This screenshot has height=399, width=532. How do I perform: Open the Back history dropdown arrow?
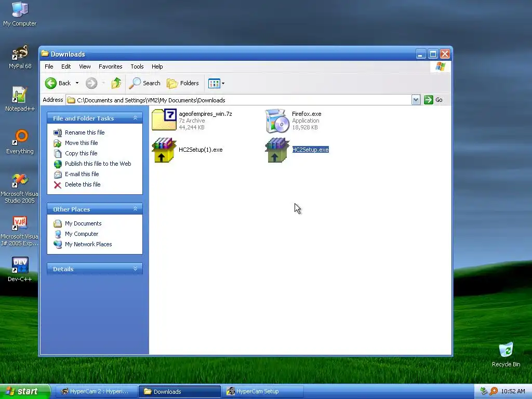click(x=77, y=83)
